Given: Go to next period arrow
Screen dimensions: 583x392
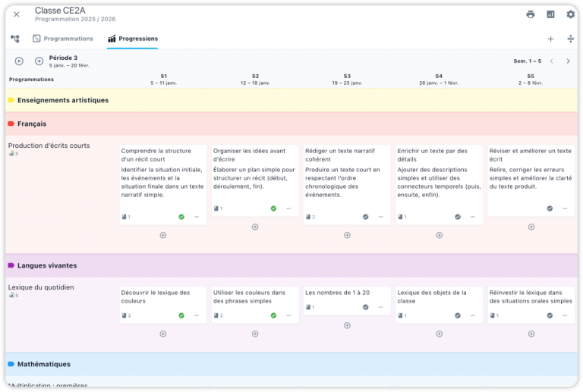Looking at the screenshot, I should (39, 61).
